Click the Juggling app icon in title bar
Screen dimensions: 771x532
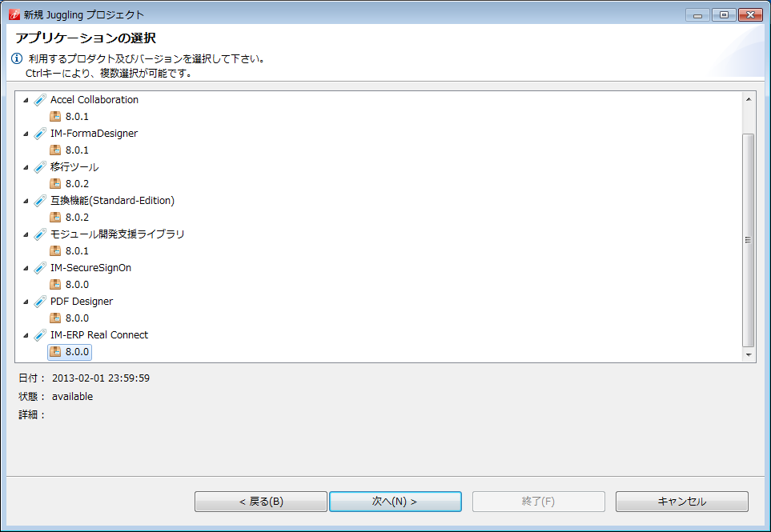tap(14, 14)
